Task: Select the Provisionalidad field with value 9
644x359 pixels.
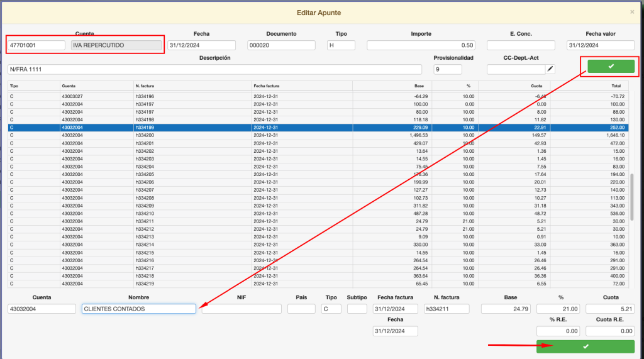Action: [447, 69]
